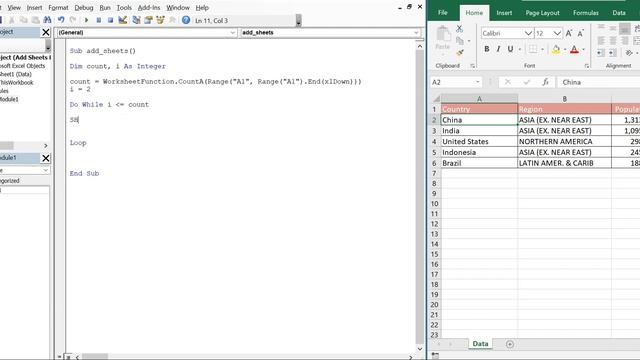Open the Font Color dropdown arrow
This screenshot has width=640, height=360.
click(x=583, y=50)
